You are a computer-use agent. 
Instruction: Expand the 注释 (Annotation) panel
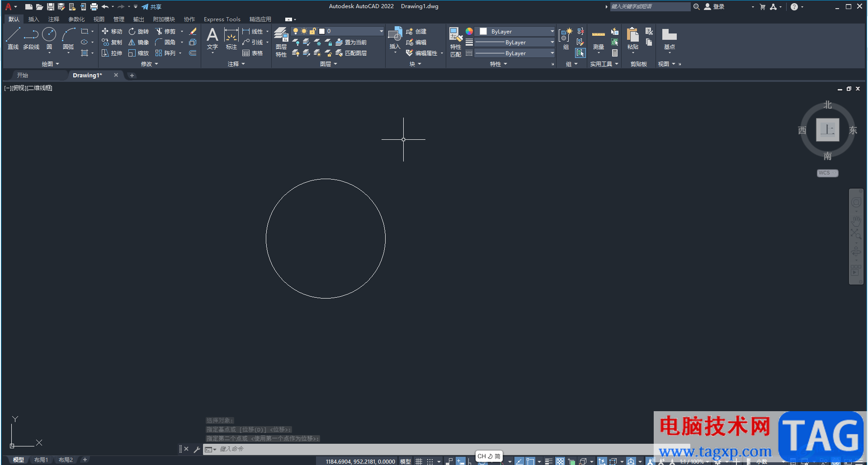(x=236, y=64)
